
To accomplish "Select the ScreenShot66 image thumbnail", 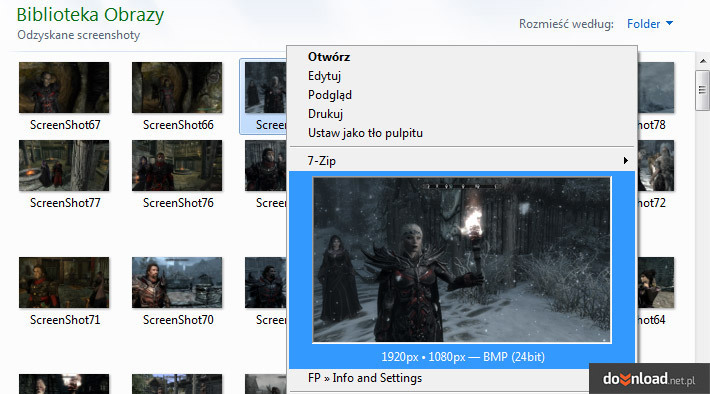I will click(177, 87).
